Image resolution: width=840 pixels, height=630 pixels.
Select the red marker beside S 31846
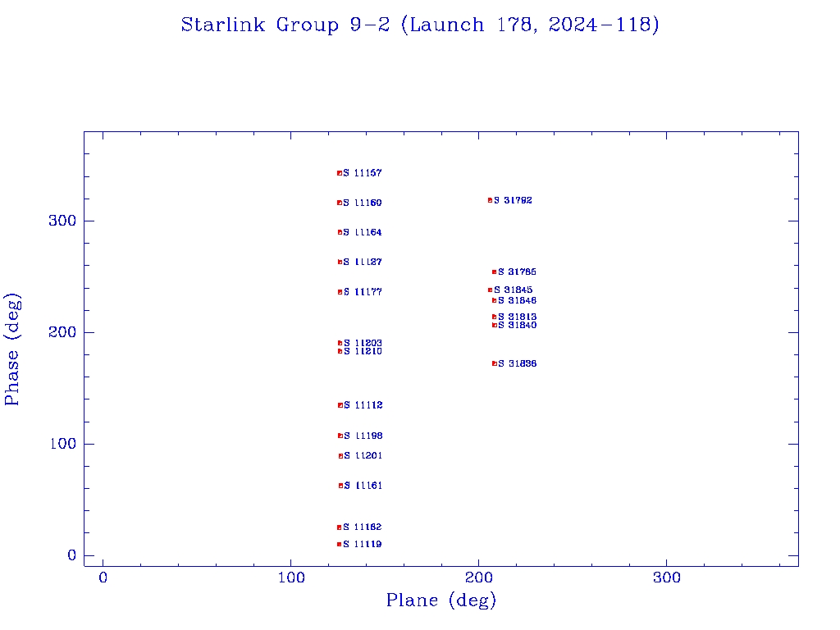pos(495,300)
